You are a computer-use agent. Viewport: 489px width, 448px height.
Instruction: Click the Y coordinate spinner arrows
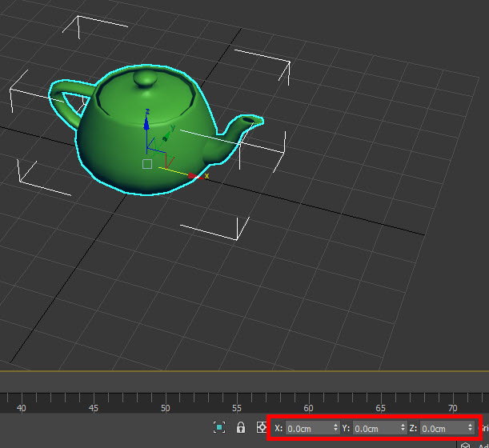[403, 427]
